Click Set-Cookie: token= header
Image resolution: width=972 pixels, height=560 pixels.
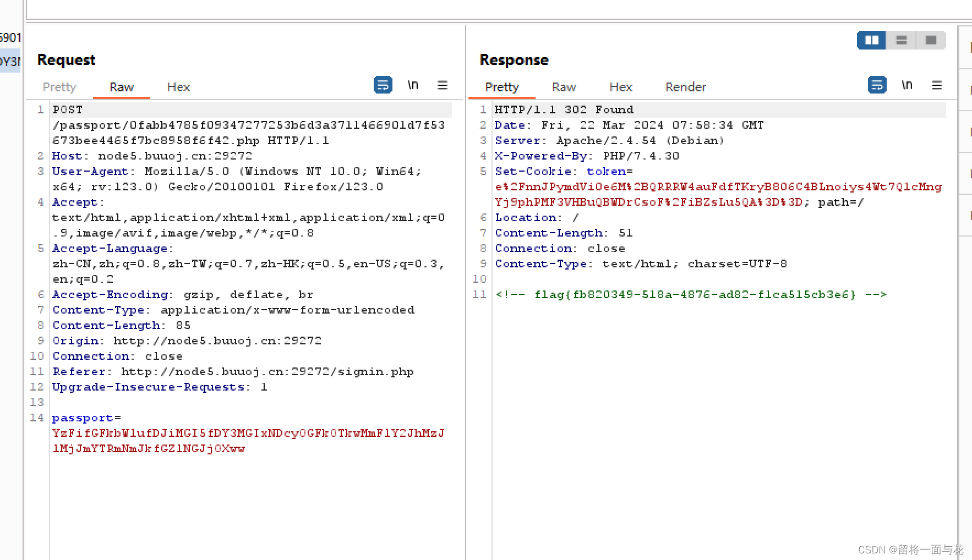pyautogui.click(x=564, y=171)
